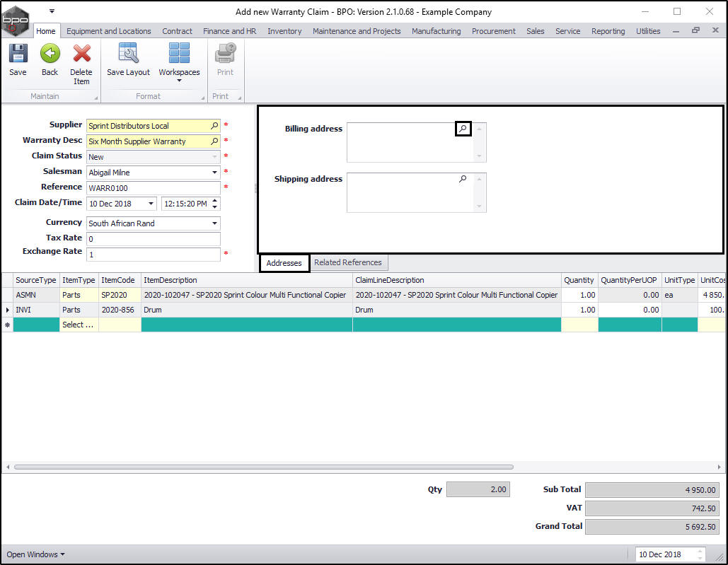Viewport: 728px width, 565px height.
Task: Expand the Maintain group dialog launcher
Action: click(96, 98)
